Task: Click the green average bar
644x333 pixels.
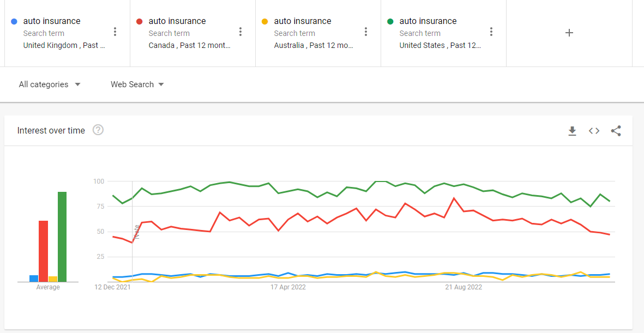Action: pos(62,237)
